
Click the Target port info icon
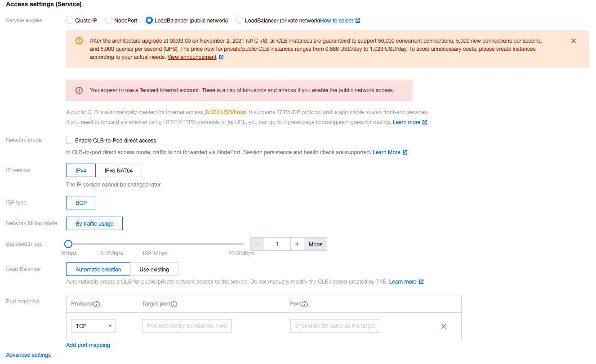(x=174, y=304)
